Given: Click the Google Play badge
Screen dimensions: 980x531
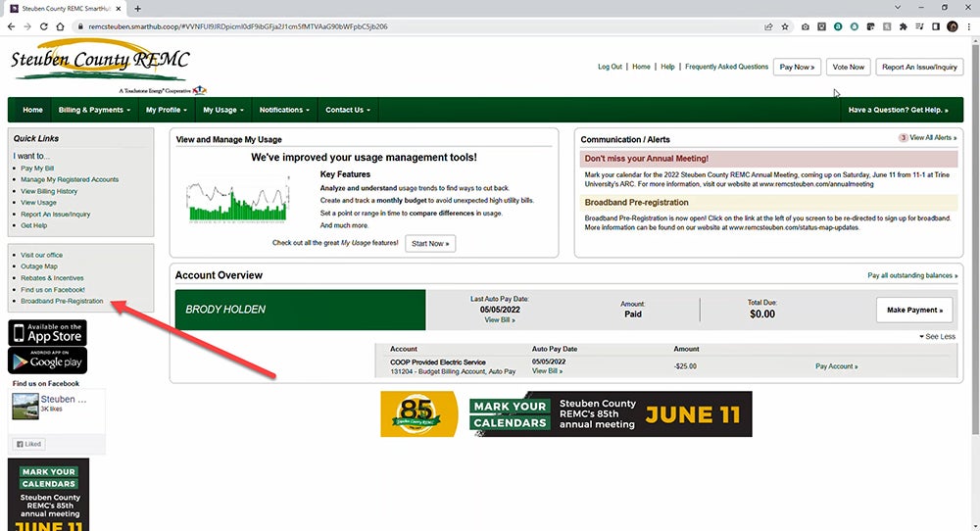Looking at the screenshot, I should click(47, 361).
